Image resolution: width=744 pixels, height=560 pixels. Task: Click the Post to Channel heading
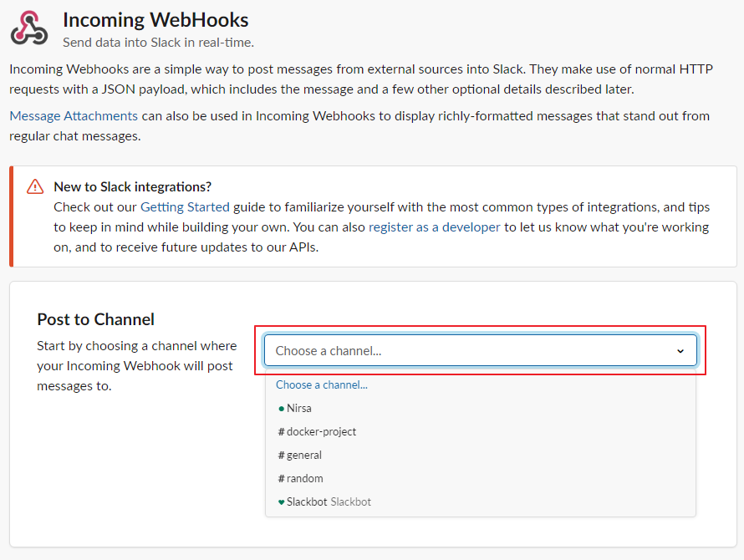(x=96, y=319)
